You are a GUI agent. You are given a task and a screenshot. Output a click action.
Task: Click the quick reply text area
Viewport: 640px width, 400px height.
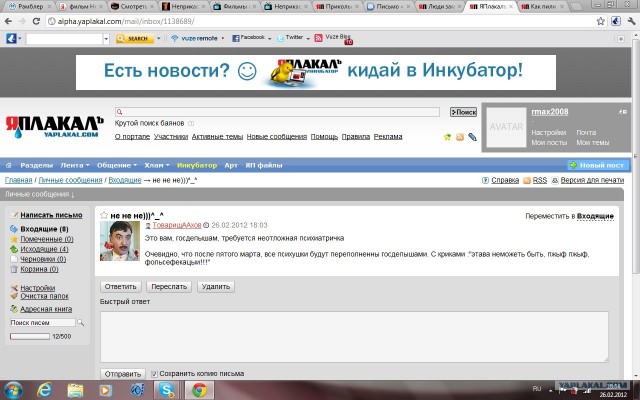tap(354, 335)
